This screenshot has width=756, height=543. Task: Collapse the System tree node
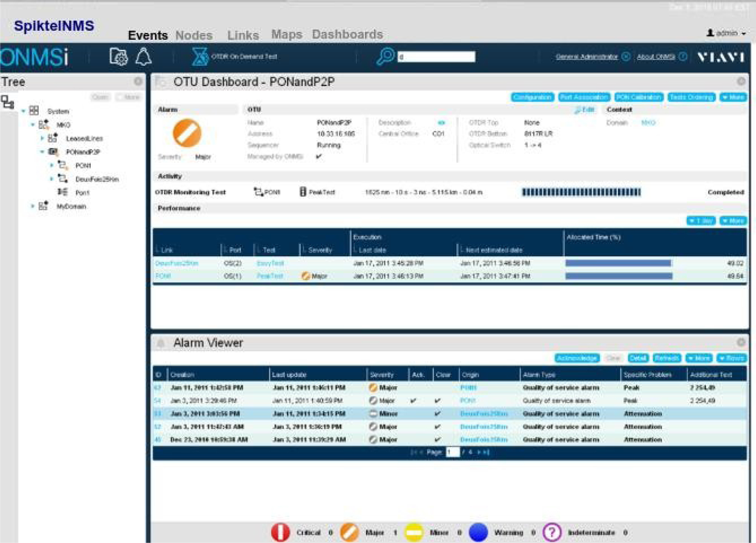(23, 111)
